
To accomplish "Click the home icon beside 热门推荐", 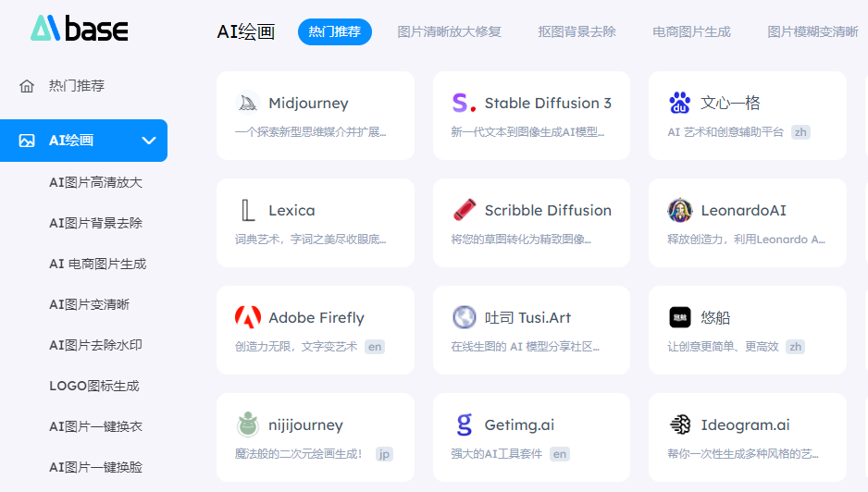I will [27, 86].
